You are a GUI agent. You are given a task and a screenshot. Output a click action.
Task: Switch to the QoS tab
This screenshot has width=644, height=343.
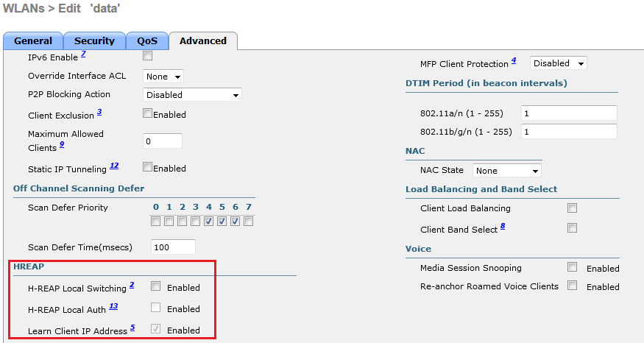point(146,41)
